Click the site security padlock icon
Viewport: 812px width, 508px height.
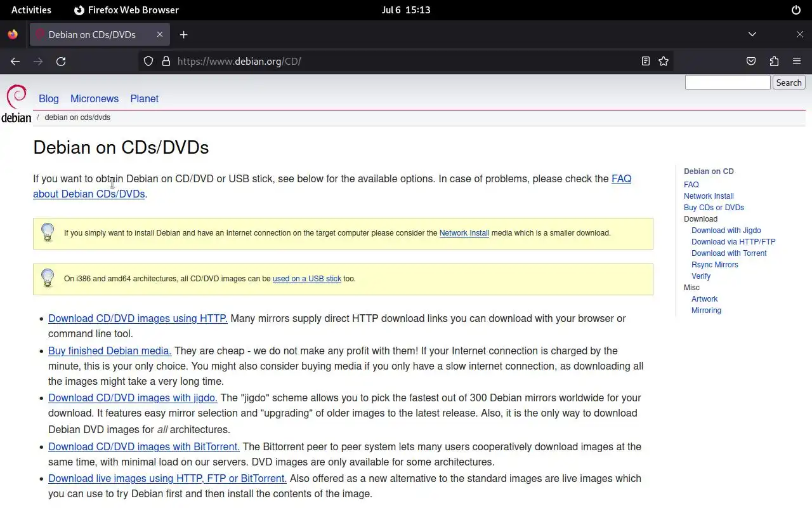(x=166, y=62)
